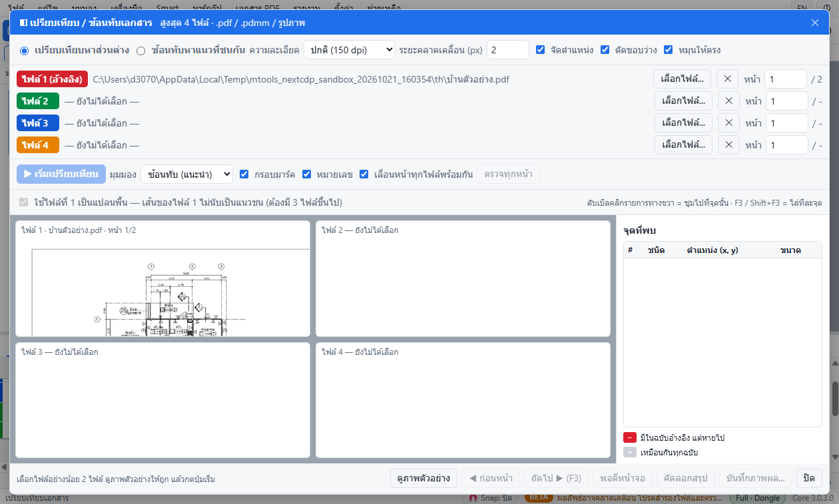Image resolution: width=839 pixels, height=504 pixels.
Task: Click the orange ไฟล์ 4 label badge
Action: tap(38, 144)
